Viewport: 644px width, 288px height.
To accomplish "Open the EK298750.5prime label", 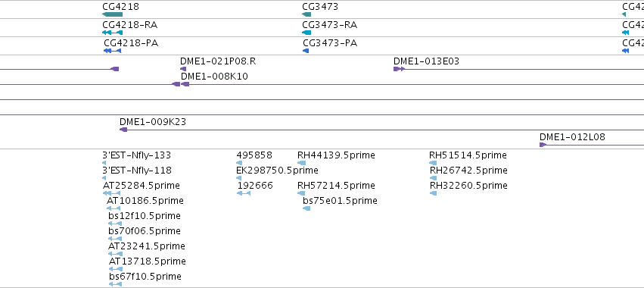I will [x=277, y=171].
